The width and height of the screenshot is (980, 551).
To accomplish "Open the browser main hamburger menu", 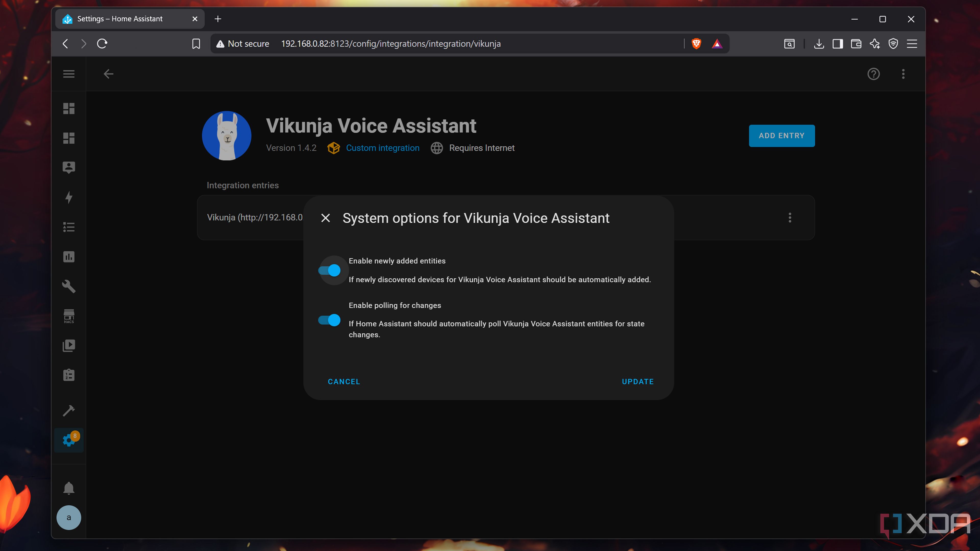I will (x=912, y=44).
